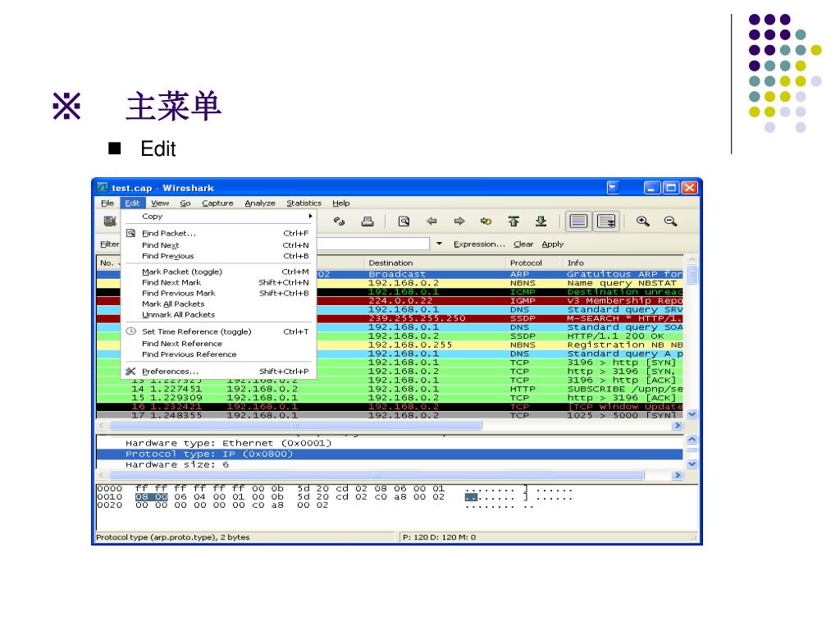Jump to first packet toolbar icon
Image resolution: width=840 pixels, height=630 pixels.
pos(514,221)
